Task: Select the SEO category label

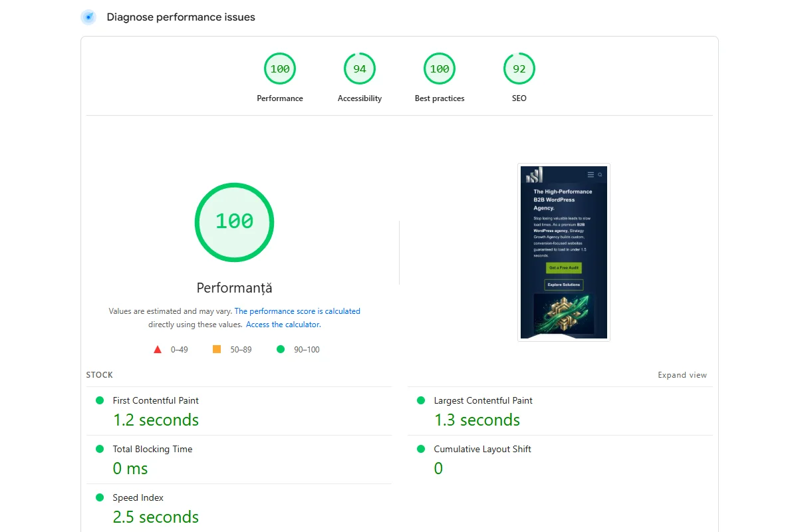Action: [519, 98]
